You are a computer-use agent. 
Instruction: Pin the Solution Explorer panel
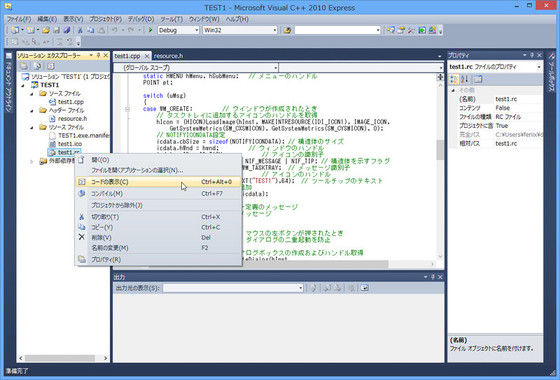pos(99,55)
